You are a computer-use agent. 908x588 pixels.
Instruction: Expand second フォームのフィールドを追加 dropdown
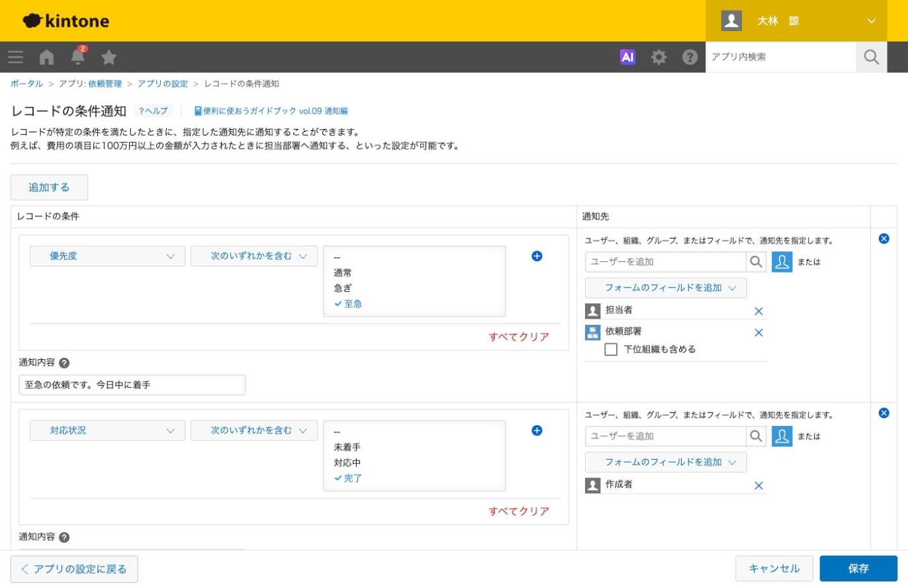666,462
